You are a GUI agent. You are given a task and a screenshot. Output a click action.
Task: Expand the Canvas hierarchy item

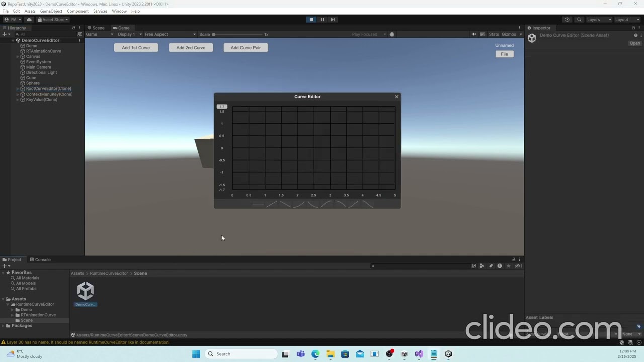[x=17, y=56]
